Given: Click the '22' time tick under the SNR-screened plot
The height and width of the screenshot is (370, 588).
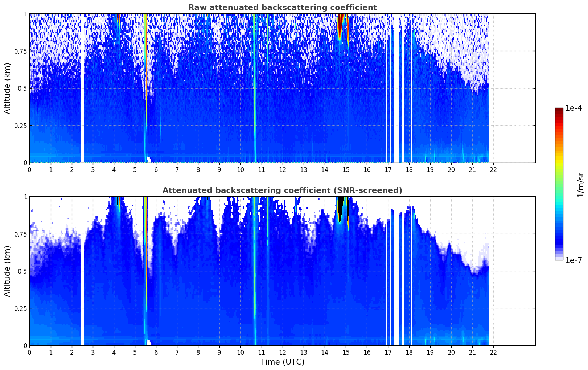Looking at the screenshot, I should [x=493, y=352].
